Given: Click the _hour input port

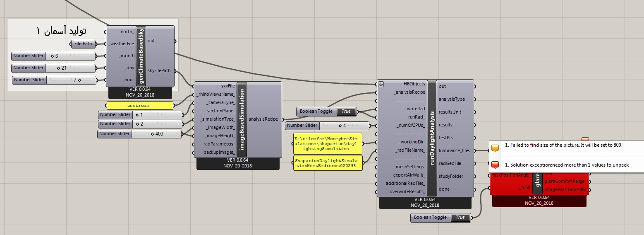Looking at the screenshot, I should coord(128,80).
